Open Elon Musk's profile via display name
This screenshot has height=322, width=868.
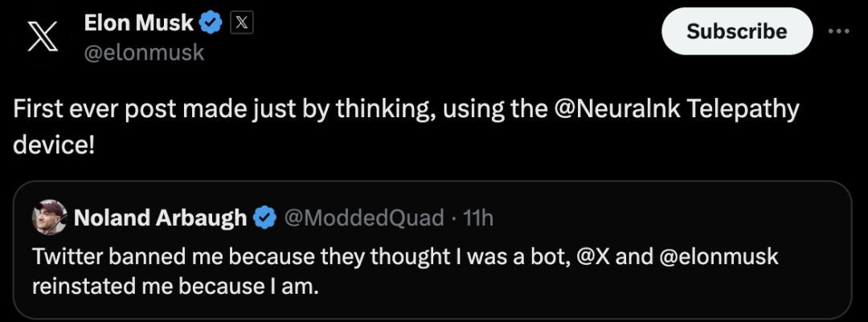[138, 23]
